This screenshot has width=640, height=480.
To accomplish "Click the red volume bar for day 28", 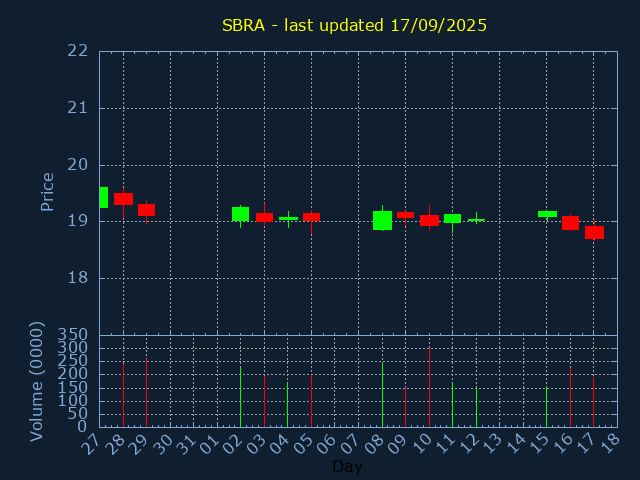I will click(123, 395).
